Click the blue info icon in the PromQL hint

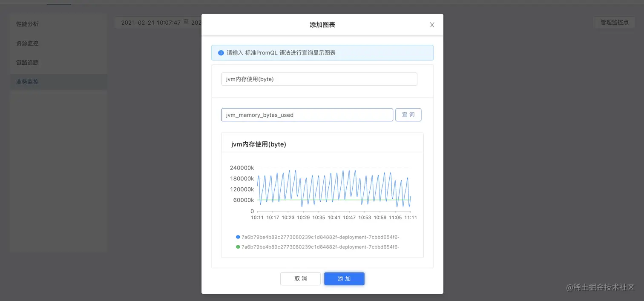click(221, 53)
